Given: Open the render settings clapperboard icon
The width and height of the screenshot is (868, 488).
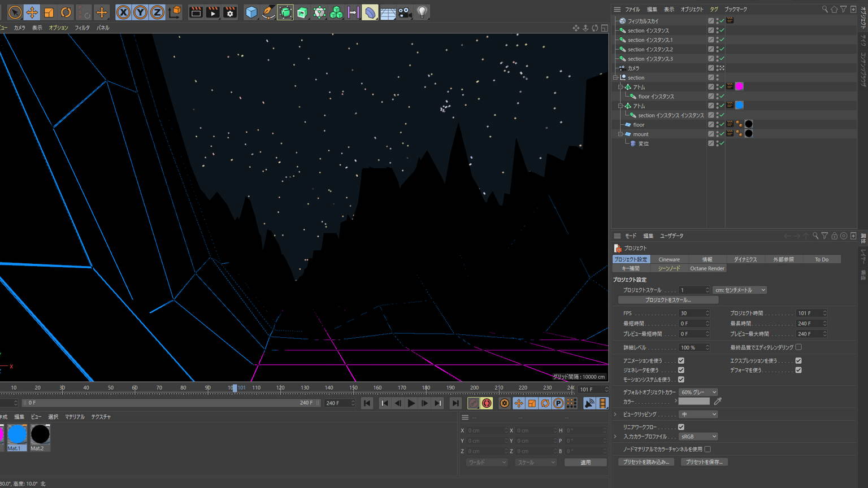Looking at the screenshot, I should click(x=230, y=12).
